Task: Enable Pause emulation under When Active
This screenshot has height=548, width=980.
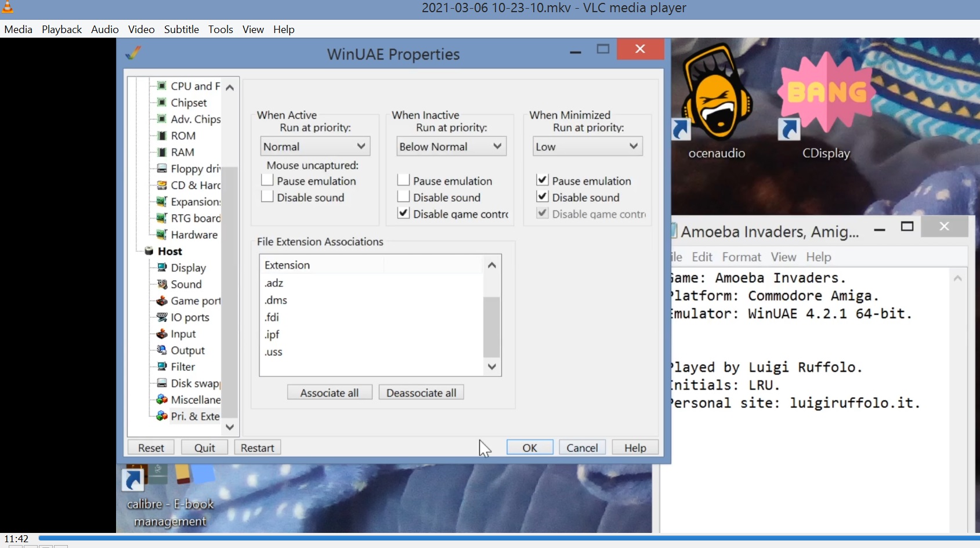Action: pyautogui.click(x=267, y=180)
